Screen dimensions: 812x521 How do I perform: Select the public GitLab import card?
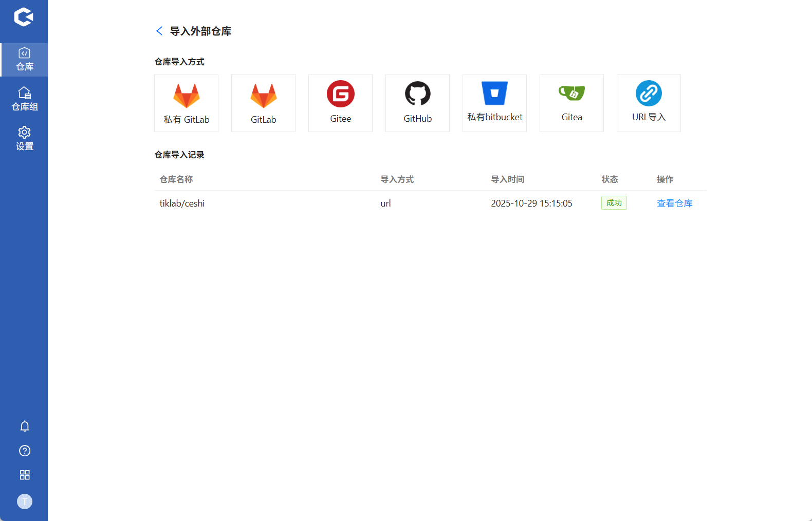point(263,103)
